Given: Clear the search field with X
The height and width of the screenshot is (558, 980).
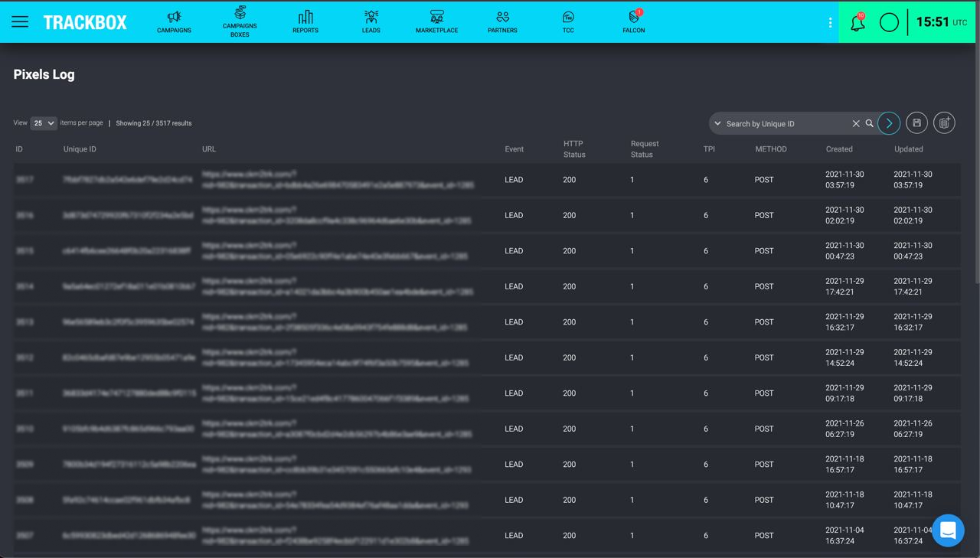Looking at the screenshot, I should tap(856, 123).
